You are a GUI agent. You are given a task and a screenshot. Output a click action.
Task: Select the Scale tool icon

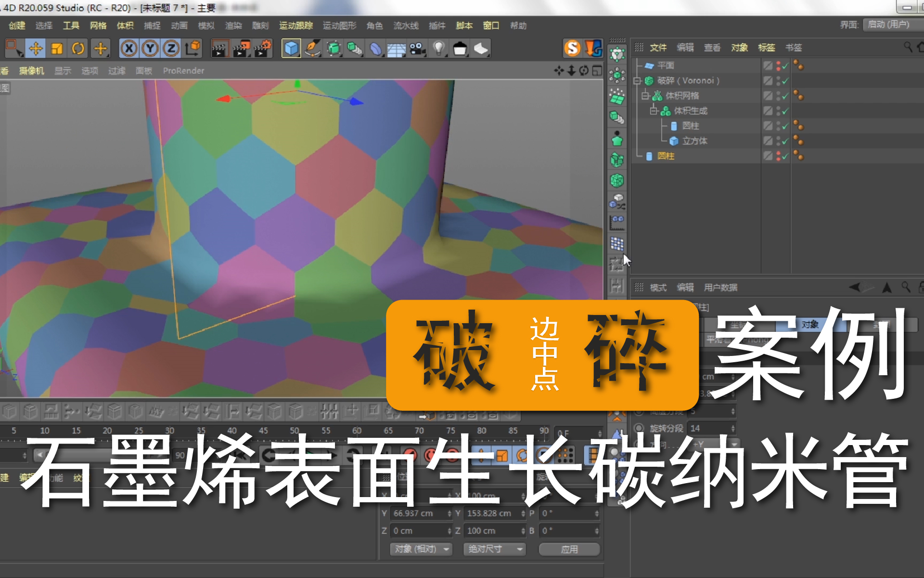pos(57,49)
